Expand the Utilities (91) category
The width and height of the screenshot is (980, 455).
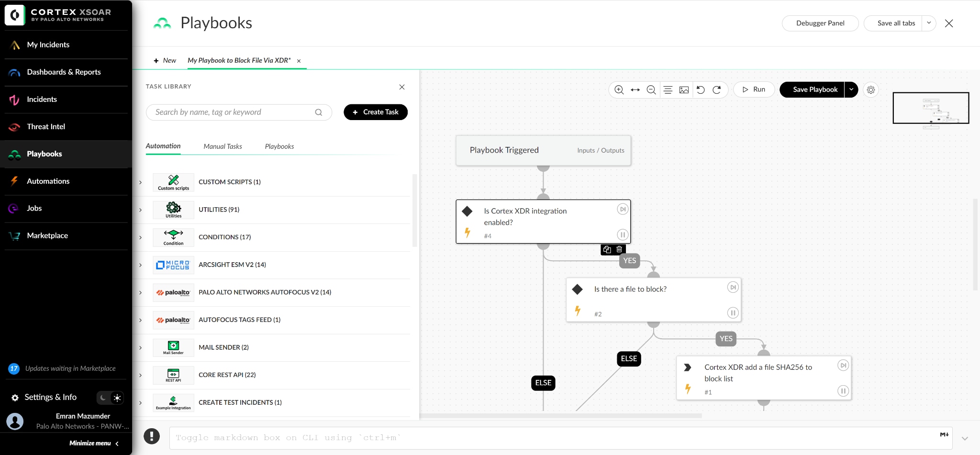pos(140,210)
